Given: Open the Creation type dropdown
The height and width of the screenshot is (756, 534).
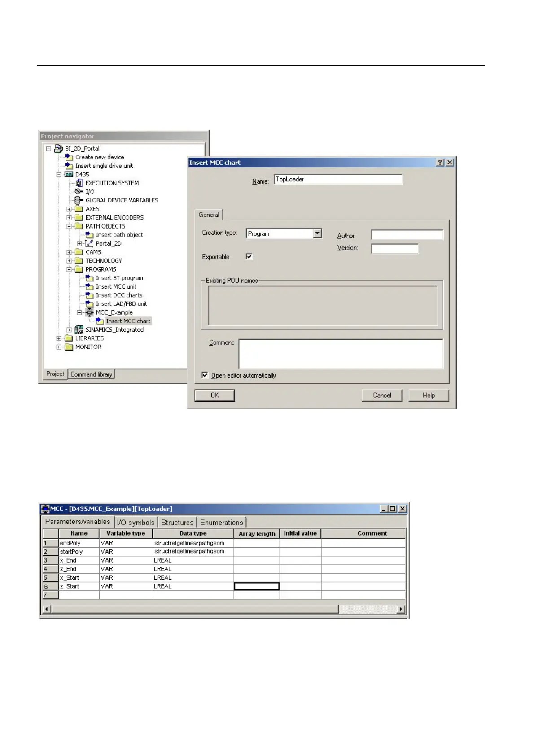Looking at the screenshot, I should coord(318,233).
